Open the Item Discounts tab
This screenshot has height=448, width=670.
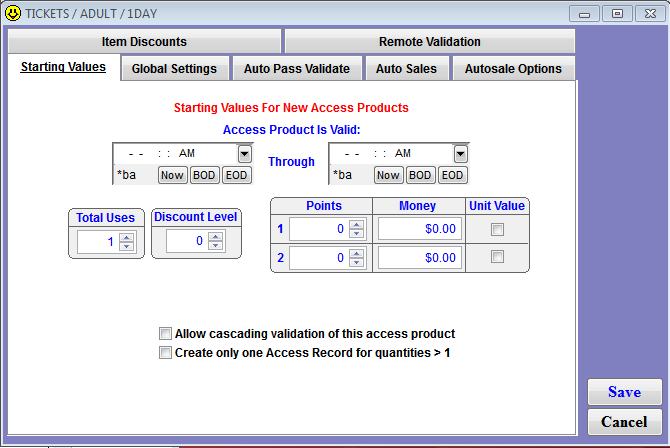pyautogui.click(x=144, y=41)
